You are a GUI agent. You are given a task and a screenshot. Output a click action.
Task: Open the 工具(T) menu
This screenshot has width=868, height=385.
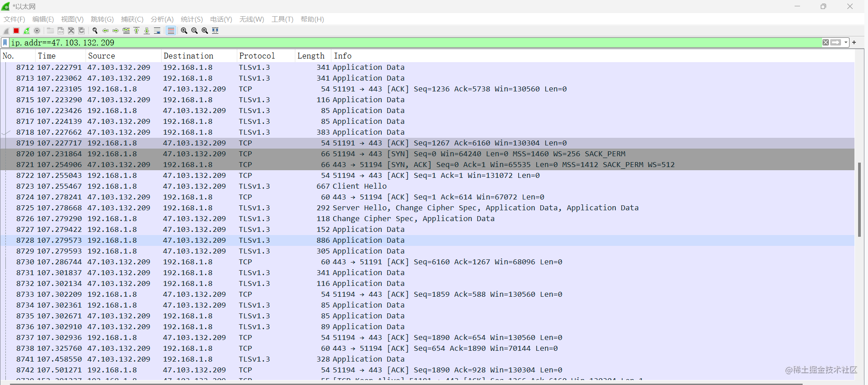click(282, 19)
